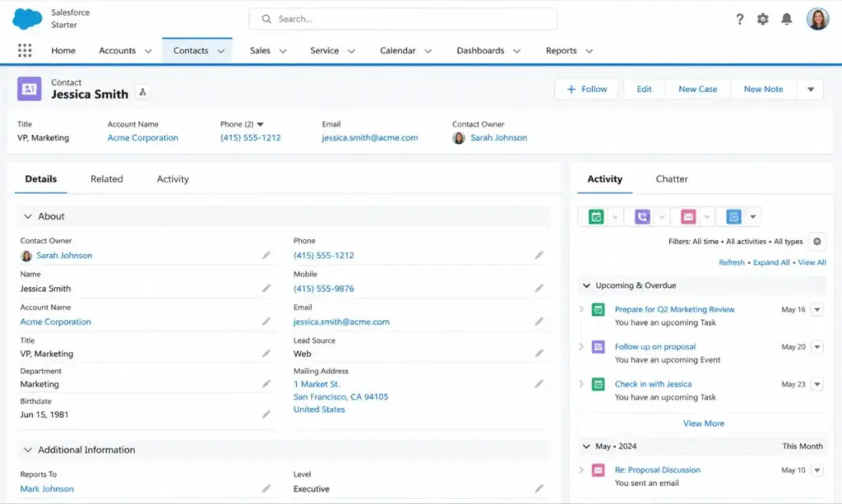
Task: Click the global Search field
Action: pyautogui.click(x=403, y=19)
